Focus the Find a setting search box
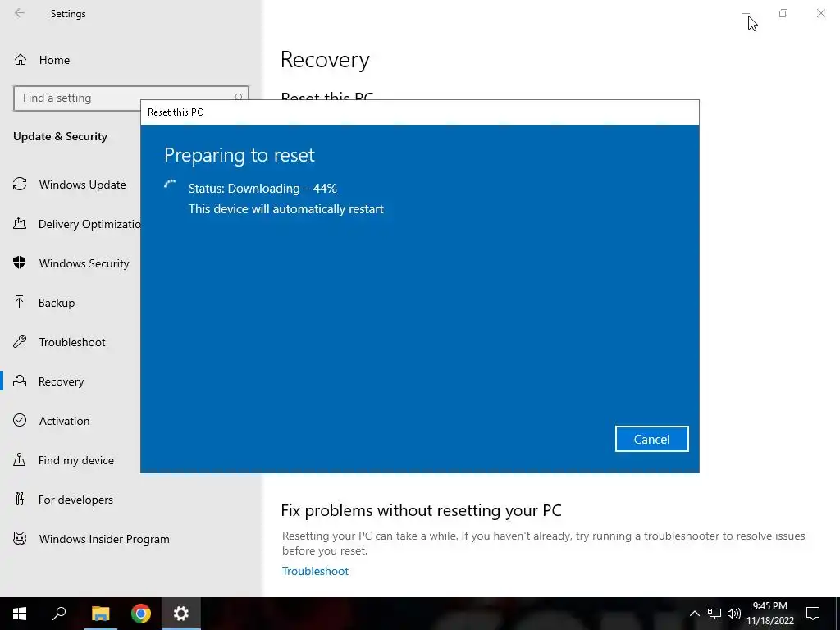 click(x=131, y=98)
